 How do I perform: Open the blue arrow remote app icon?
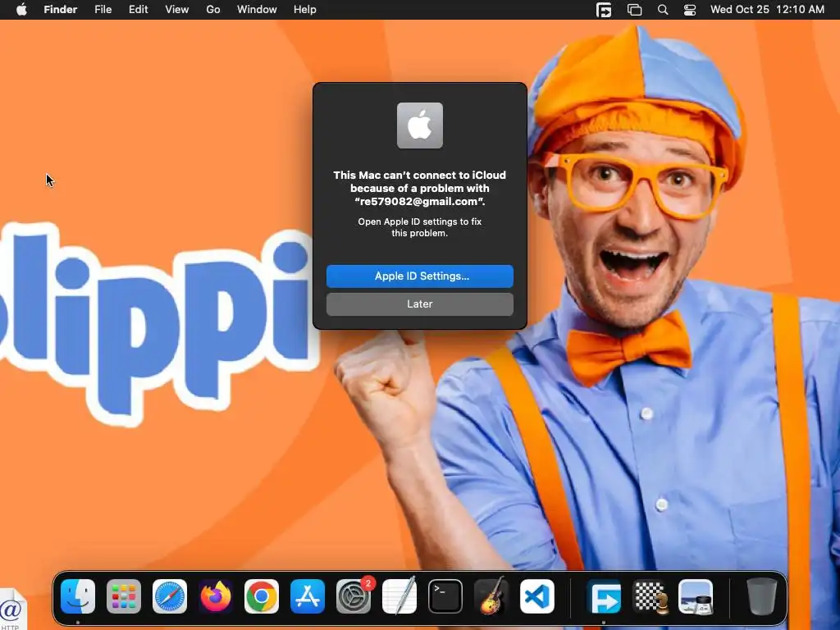click(x=604, y=596)
